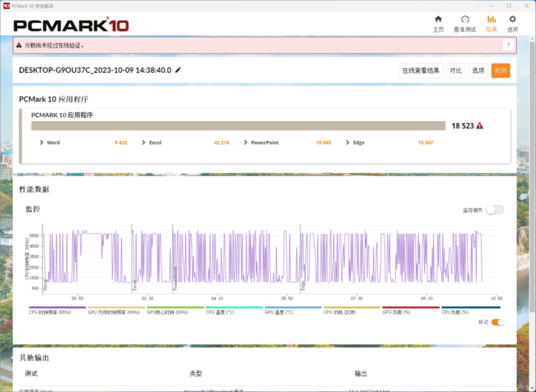Click the PCMARK 10 logo
536x392 pixels.
(71, 25)
